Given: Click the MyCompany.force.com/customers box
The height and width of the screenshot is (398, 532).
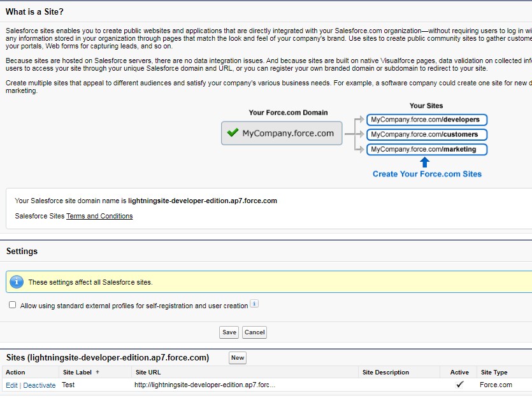Looking at the screenshot, I should [426, 134].
